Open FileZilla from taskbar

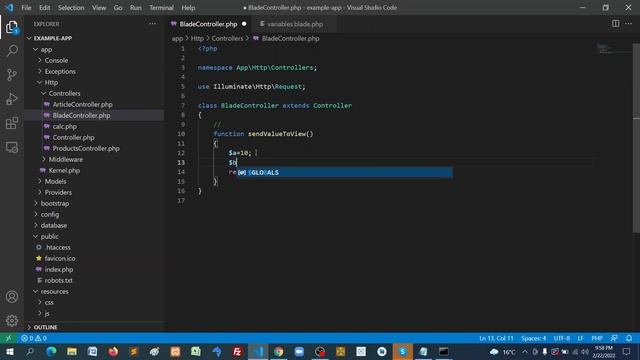(237, 351)
